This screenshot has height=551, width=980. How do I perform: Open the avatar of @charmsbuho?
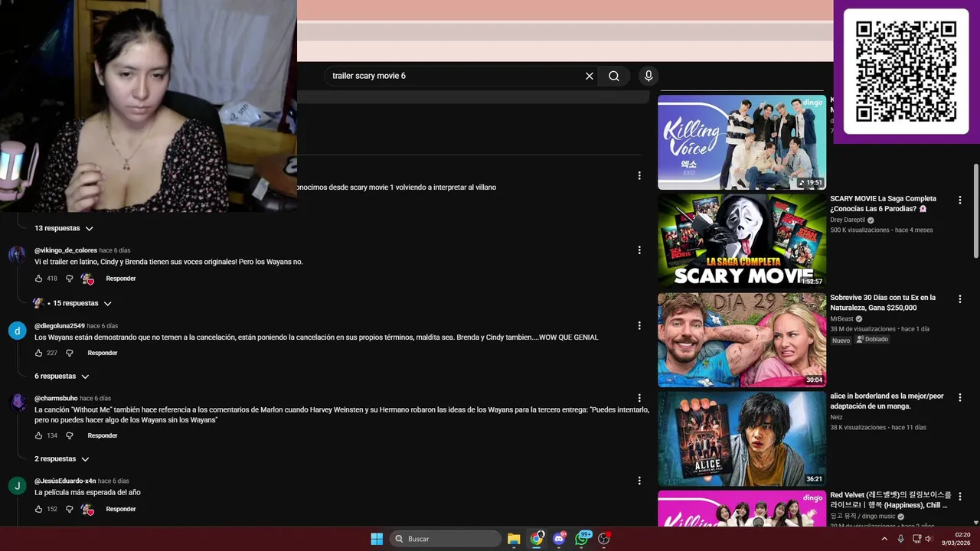tap(17, 403)
